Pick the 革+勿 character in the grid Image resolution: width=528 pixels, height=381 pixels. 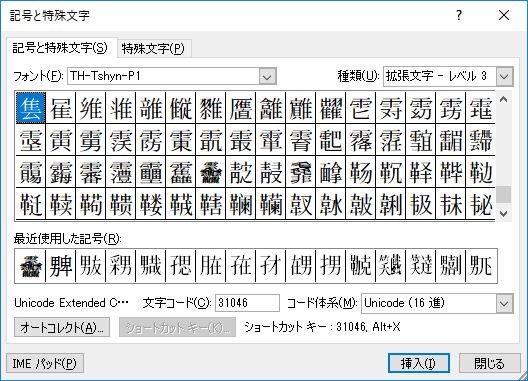click(361, 172)
